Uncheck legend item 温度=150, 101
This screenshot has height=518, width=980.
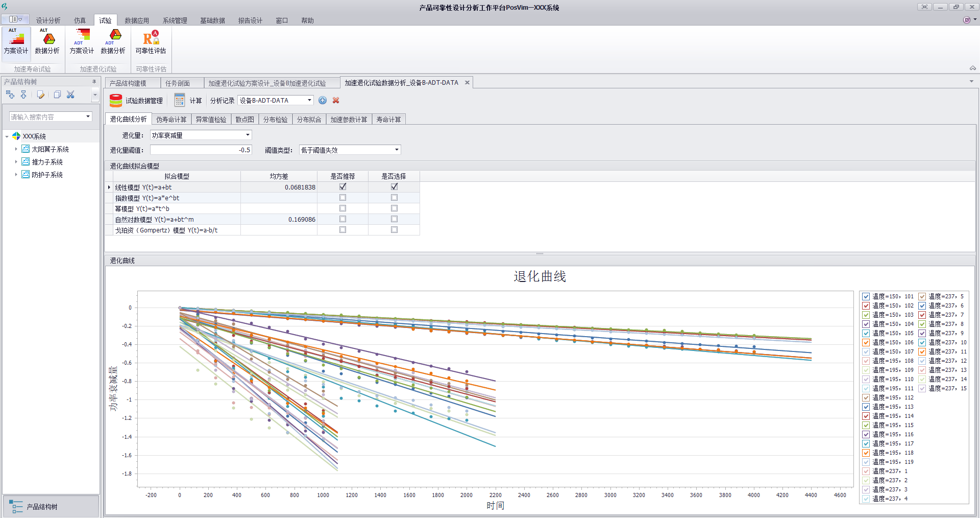pyautogui.click(x=866, y=296)
